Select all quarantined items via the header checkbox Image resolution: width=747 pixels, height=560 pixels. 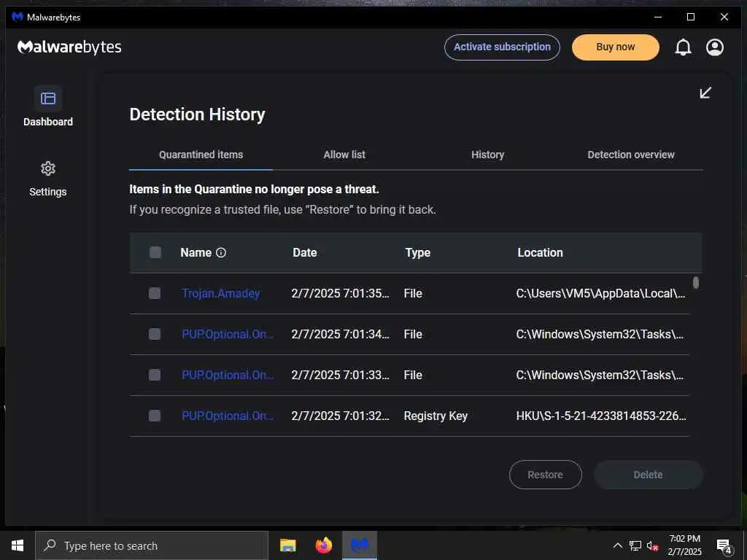point(155,252)
